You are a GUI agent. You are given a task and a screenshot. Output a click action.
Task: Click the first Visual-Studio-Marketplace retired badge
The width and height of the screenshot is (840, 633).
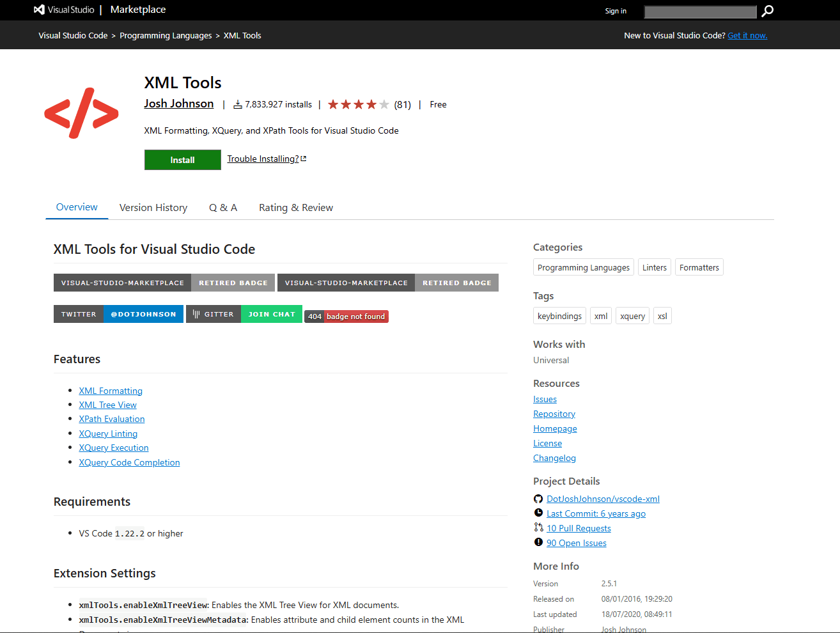[164, 283]
